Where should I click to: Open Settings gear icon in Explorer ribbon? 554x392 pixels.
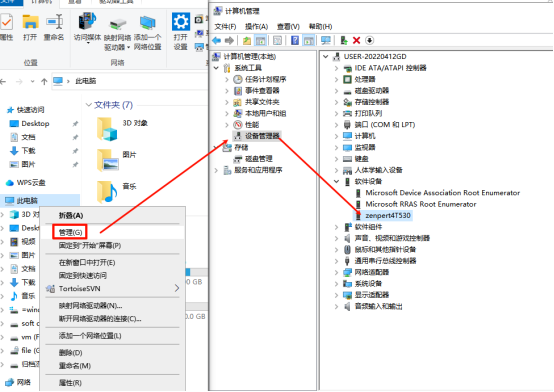[x=181, y=22]
